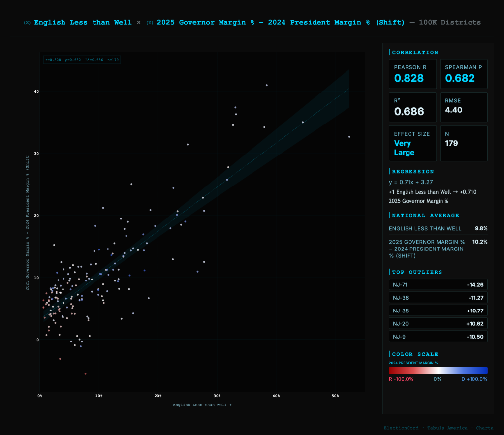504x435 pixels.
Task: Click the outlier value "-14.26"
Action: point(475,284)
